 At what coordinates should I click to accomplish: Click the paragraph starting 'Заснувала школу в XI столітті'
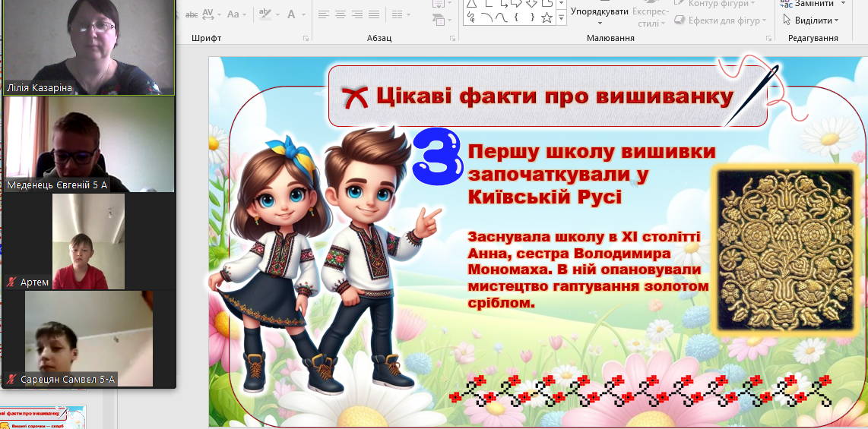pos(588,270)
